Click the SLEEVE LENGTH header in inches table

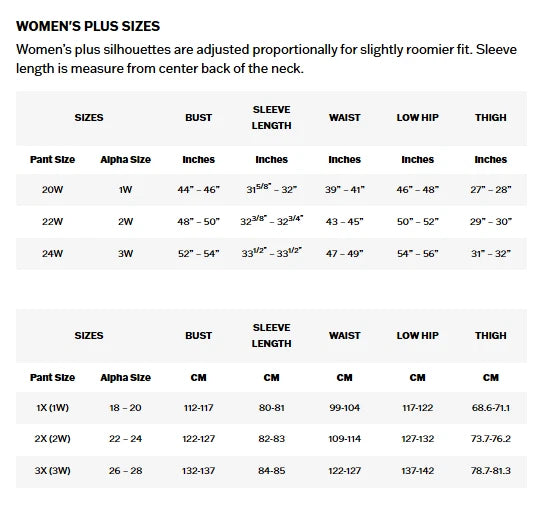click(x=271, y=117)
